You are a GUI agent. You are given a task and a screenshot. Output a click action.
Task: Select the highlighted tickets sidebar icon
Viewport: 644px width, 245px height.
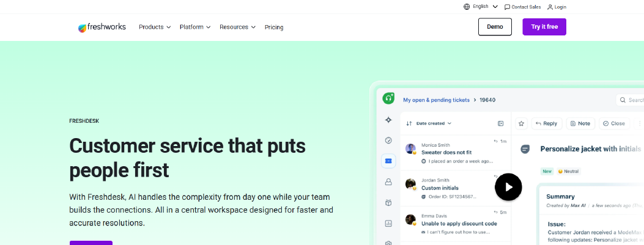pyautogui.click(x=388, y=161)
